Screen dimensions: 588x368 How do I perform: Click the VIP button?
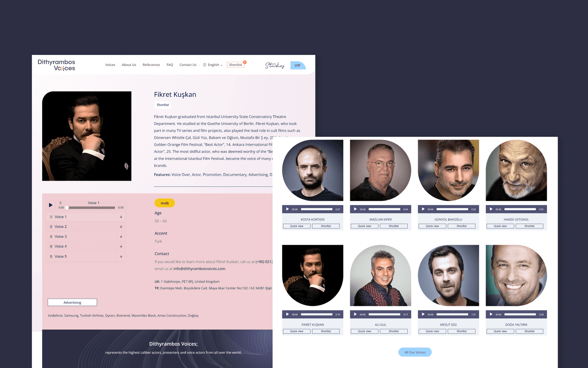pos(298,66)
